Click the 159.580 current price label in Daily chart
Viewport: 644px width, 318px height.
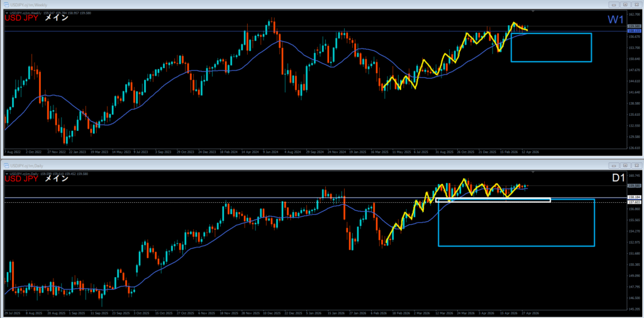[x=635, y=186]
